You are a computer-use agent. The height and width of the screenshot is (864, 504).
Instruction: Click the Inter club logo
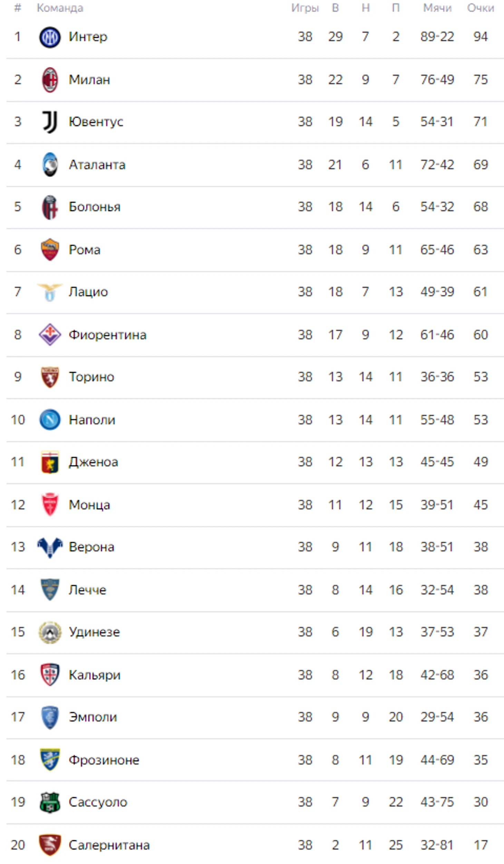[50, 37]
